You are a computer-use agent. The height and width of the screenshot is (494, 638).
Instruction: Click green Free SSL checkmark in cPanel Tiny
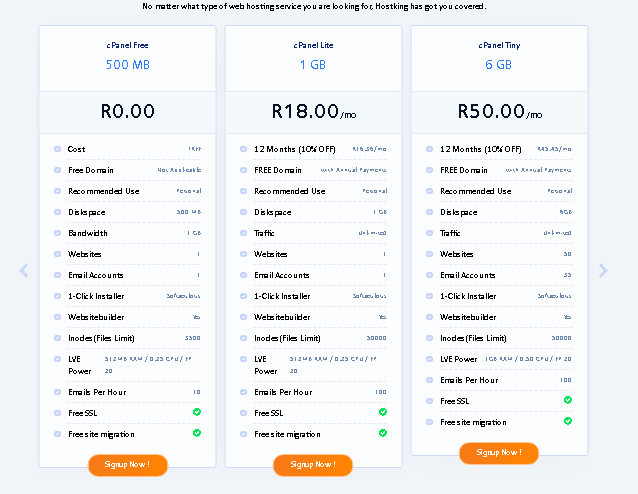click(x=568, y=400)
